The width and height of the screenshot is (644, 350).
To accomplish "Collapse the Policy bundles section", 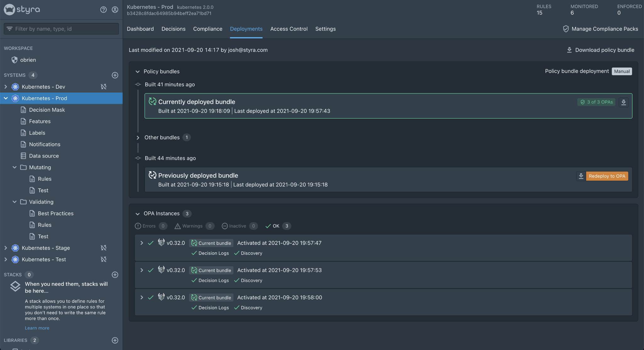I will [x=137, y=72].
